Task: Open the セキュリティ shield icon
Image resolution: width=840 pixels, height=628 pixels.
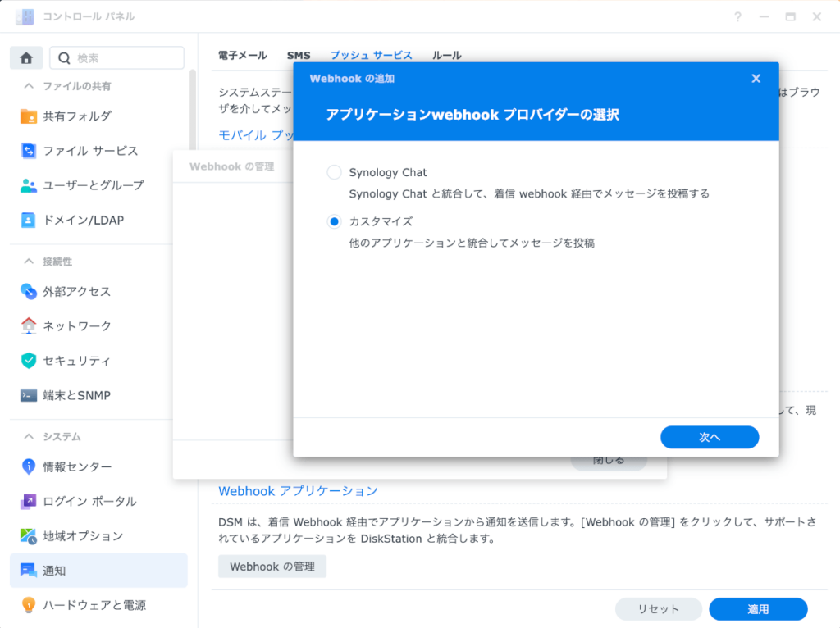Action: (x=29, y=360)
